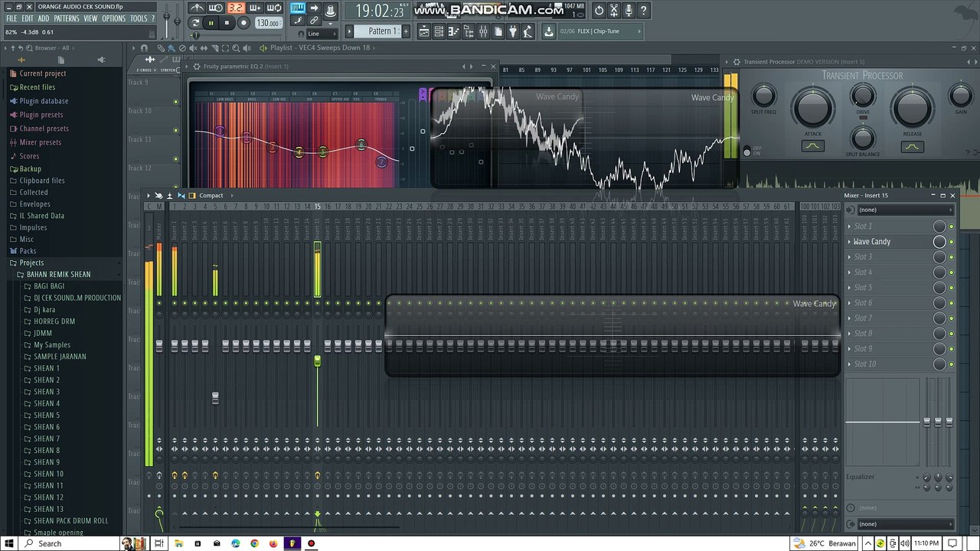The height and width of the screenshot is (551, 980).
Task: Click the wait-for-input-to-start-playing icon
Action: [216, 8]
